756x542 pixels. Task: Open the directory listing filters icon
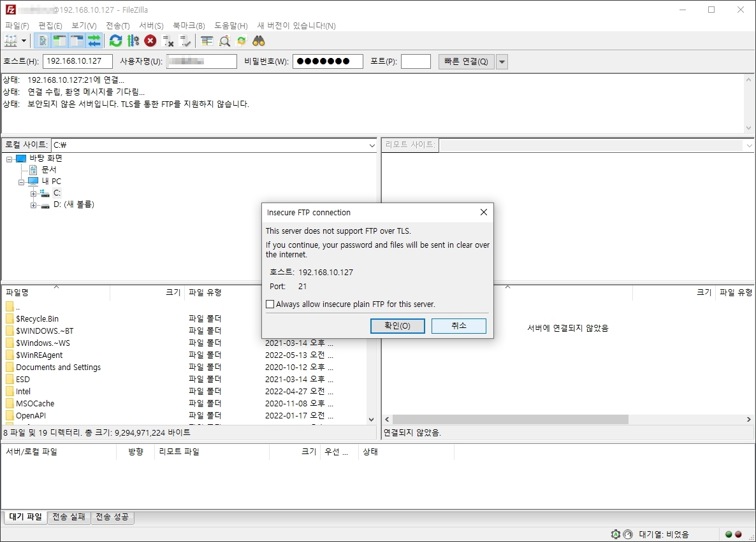(207, 41)
